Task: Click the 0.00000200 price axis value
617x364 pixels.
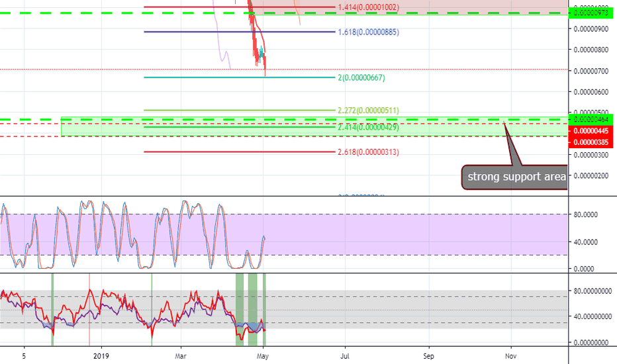Action: coord(591,176)
